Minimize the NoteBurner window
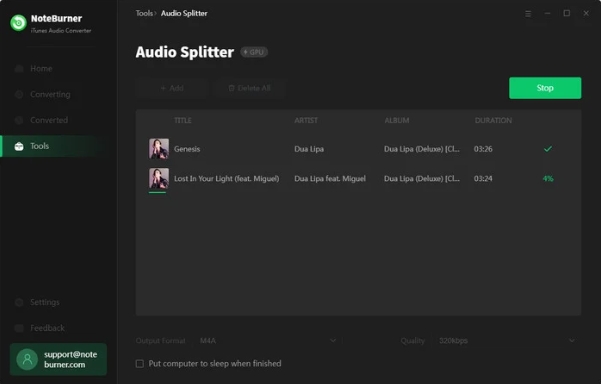This screenshot has width=601, height=384. [547, 13]
